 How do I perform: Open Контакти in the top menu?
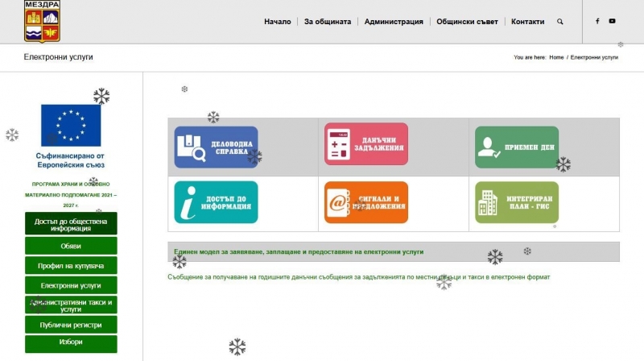point(527,22)
